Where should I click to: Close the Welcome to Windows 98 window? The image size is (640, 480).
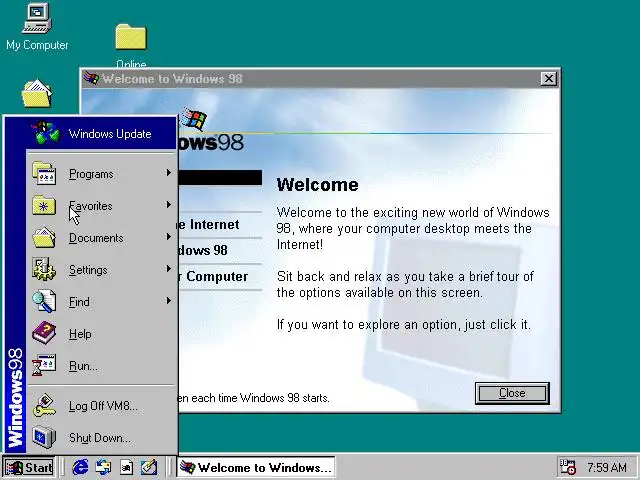[x=549, y=78]
